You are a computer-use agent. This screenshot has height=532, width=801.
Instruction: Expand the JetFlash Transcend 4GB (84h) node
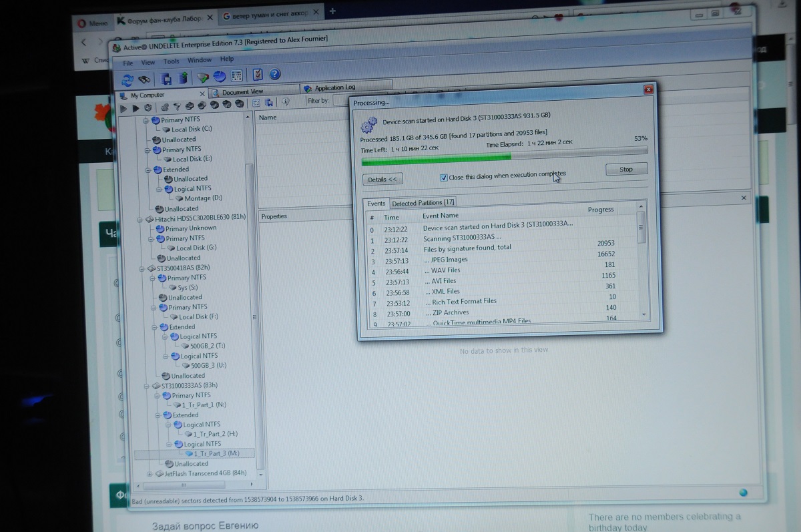pyautogui.click(x=150, y=474)
